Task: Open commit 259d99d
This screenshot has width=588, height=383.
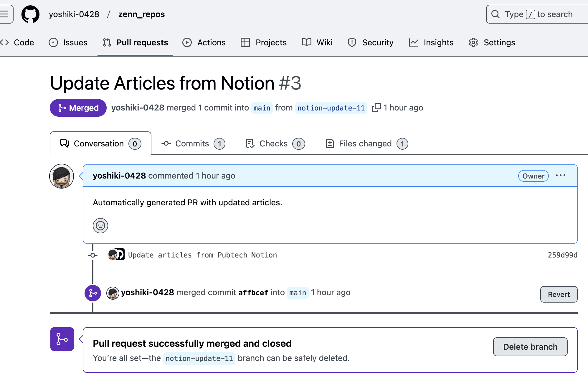Action: (x=563, y=255)
